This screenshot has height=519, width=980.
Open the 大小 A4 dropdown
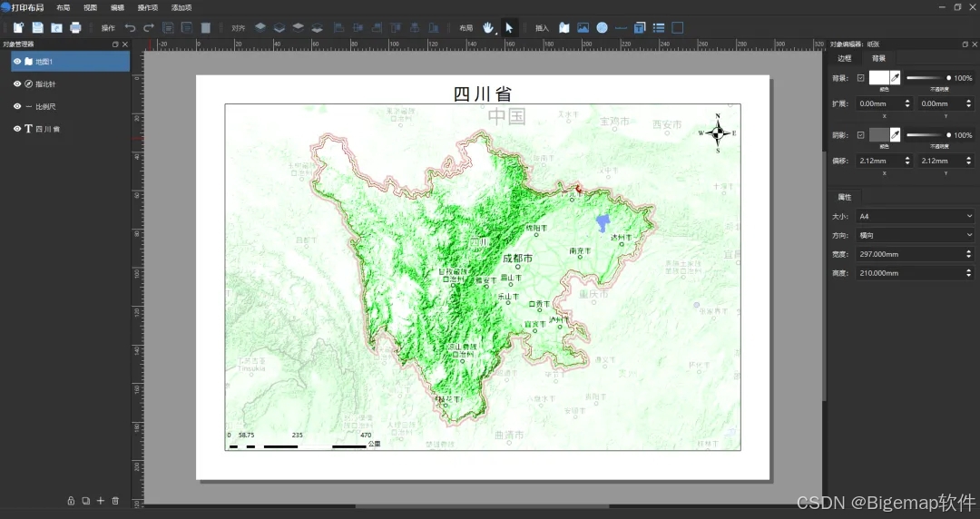click(915, 216)
